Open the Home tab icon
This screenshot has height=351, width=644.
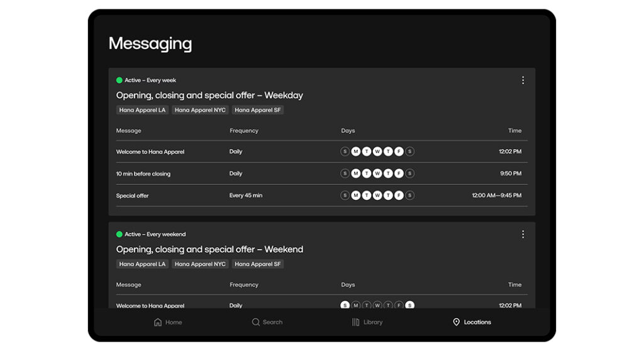(x=158, y=322)
